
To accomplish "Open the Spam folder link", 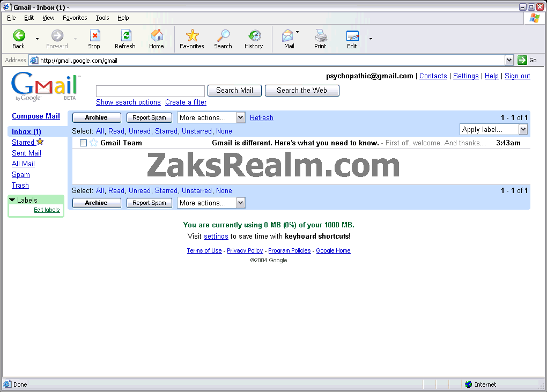I will pyautogui.click(x=21, y=175).
